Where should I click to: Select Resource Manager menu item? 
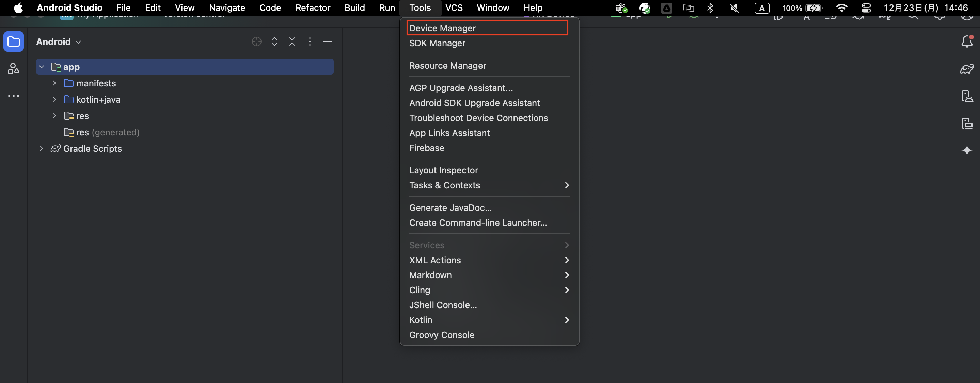[x=489, y=65]
